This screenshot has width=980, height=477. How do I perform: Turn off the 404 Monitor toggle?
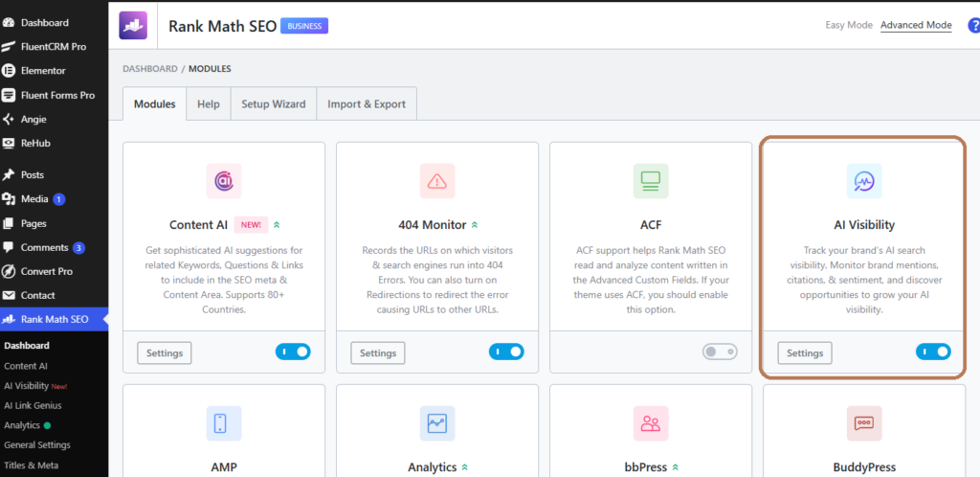pos(506,352)
